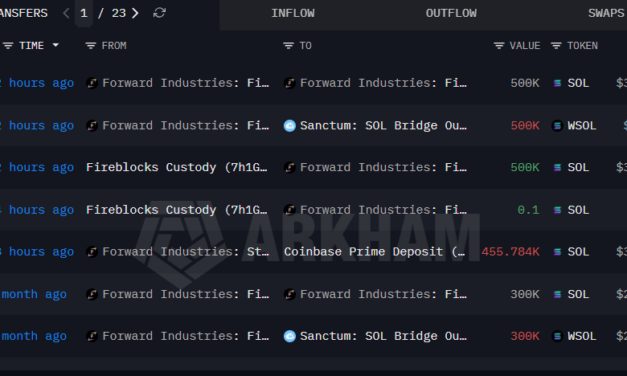Image resolution: width=627 pixels, height=376 pixels.
Task: Open Sanctum SOL Bridge in 300K WSOL row
Action: 383,336
